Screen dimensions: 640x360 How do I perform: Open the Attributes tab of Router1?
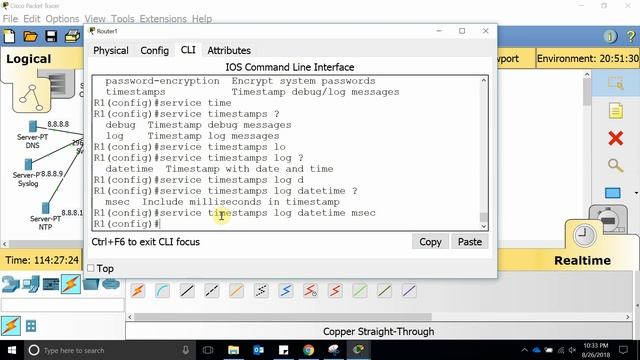pyautogui.click(x=229, y=51)
